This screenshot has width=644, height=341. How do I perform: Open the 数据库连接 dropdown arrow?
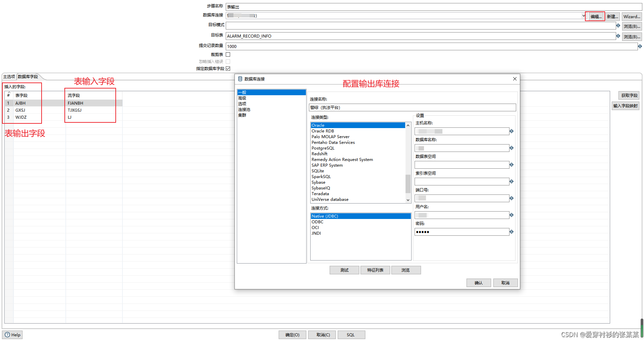click(x=584, y=16)
